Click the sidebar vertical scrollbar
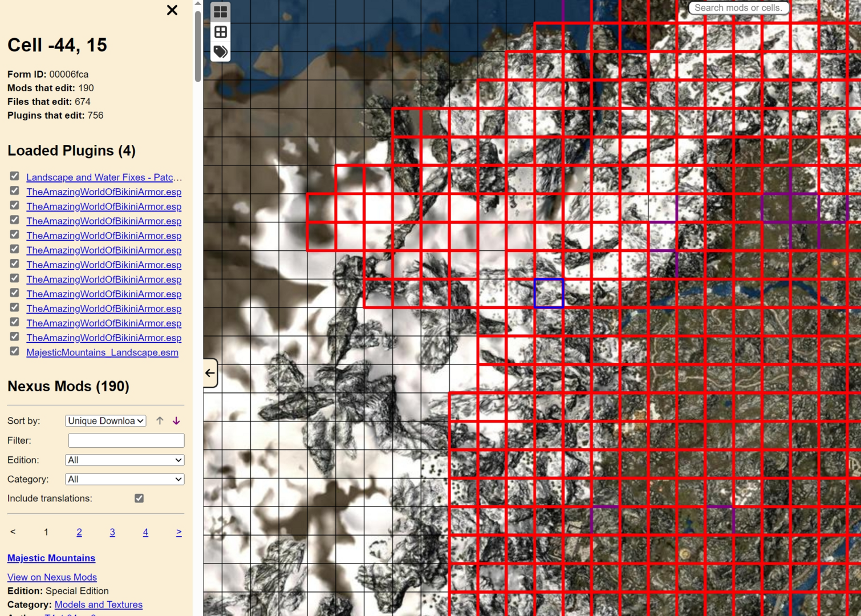 click(198, 45)
